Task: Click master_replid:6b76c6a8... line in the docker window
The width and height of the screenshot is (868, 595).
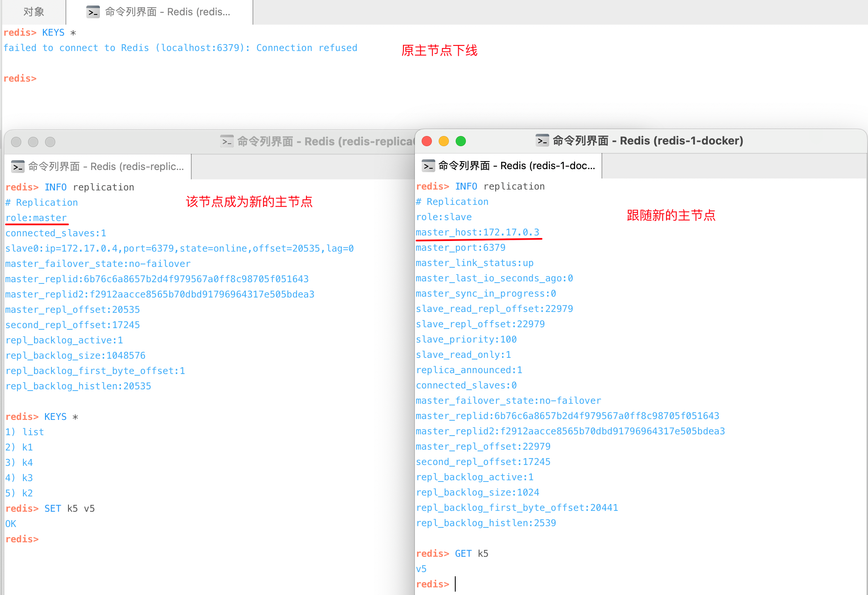Action: [x=567, y=416]
